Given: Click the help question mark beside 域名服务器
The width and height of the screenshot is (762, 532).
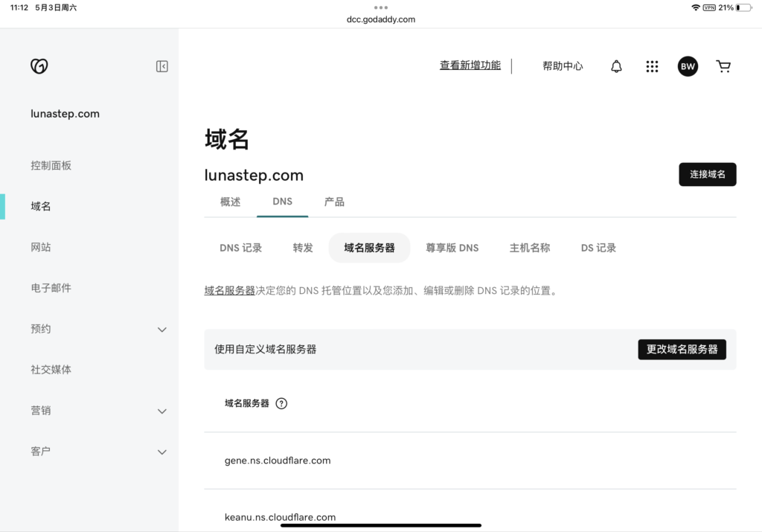Looking at the screenshot, I should click(x=281, y=403).
